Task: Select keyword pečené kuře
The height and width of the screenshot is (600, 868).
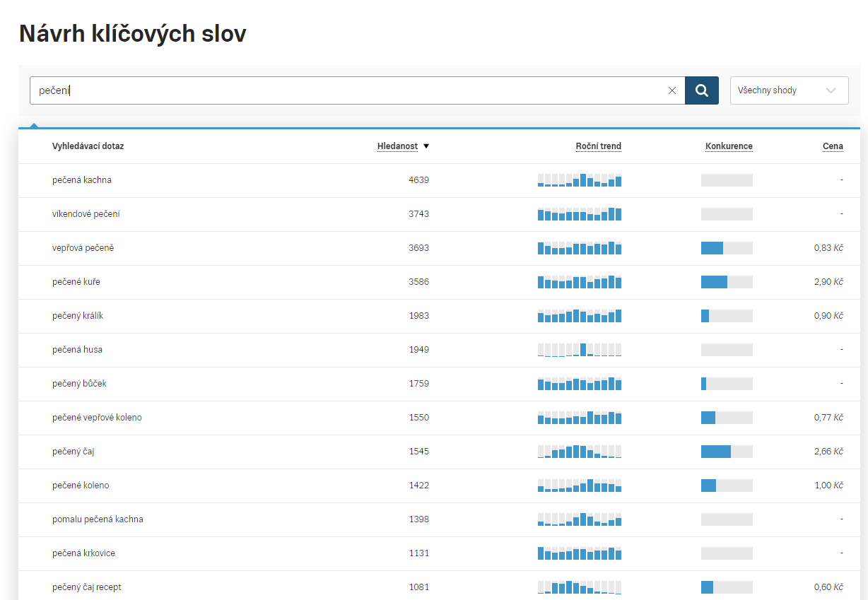Action: [x=76, y=282]
